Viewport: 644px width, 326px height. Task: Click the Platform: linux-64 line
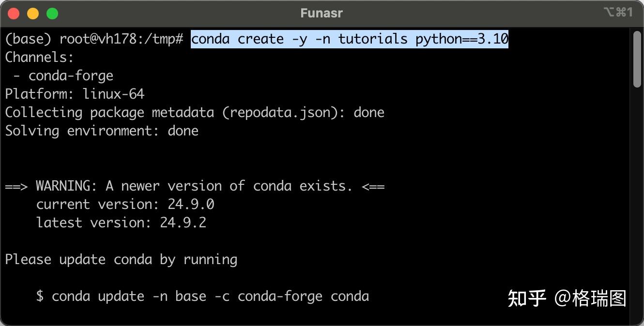pos(75,94)
